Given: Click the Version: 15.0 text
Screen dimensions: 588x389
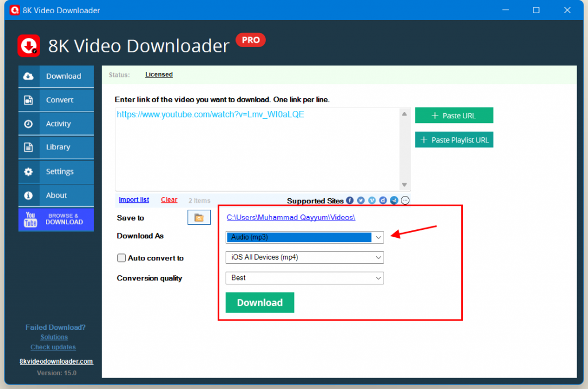Looking at the screenshot, I should tap(57, 373).
